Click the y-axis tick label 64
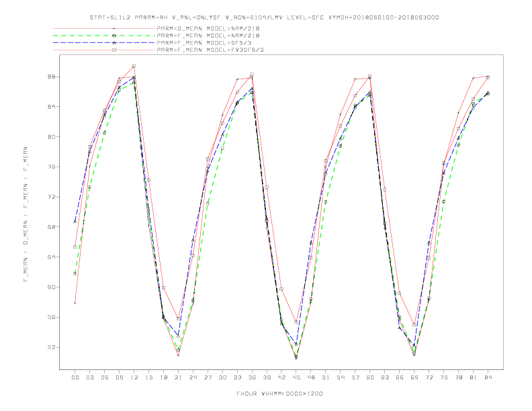The width and height of the screenshot is (532, 411). (51, 257)
